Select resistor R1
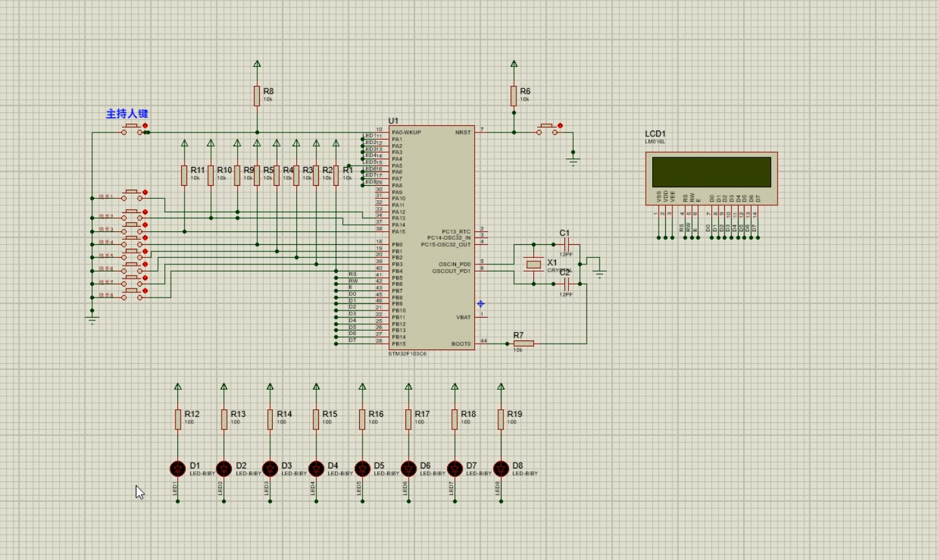 [x=336, y=175]
